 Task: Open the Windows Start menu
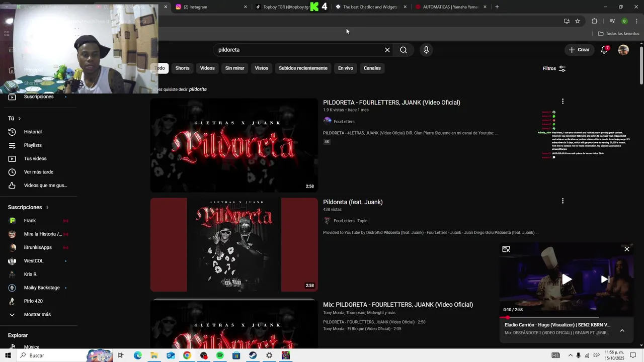click(8, 355)
